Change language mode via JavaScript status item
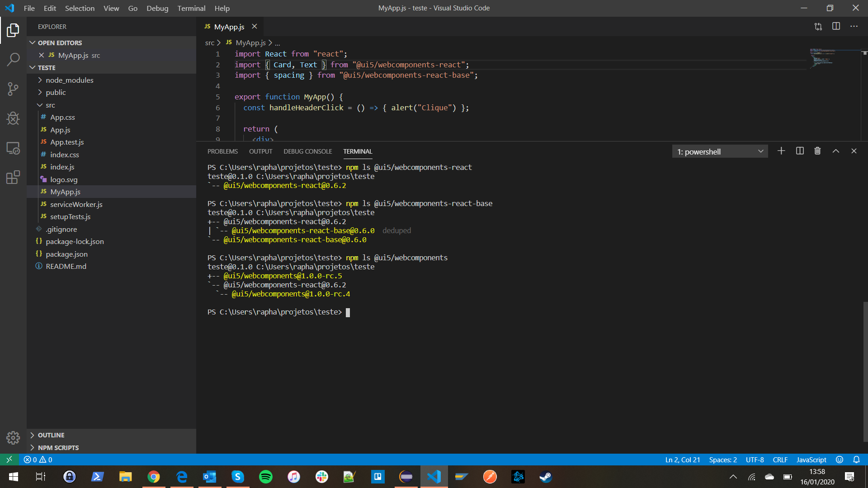The height and width of the screenshot is (488, 868). 811,460
